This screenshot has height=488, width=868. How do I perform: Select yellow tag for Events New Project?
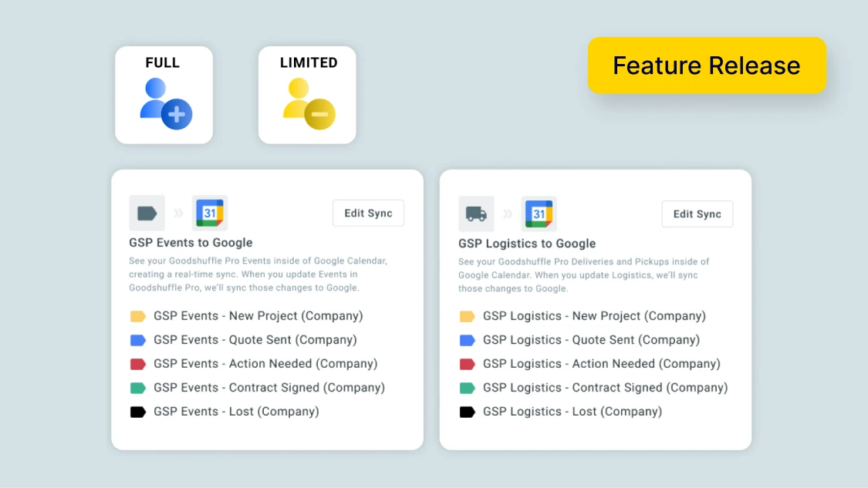pyautogui.click(x=138, y=317)
